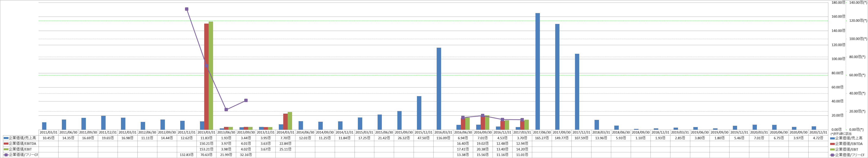Click the purple line marker above 2012/12/31
This screenshot has height=158, width=868.
coord(187,9)
